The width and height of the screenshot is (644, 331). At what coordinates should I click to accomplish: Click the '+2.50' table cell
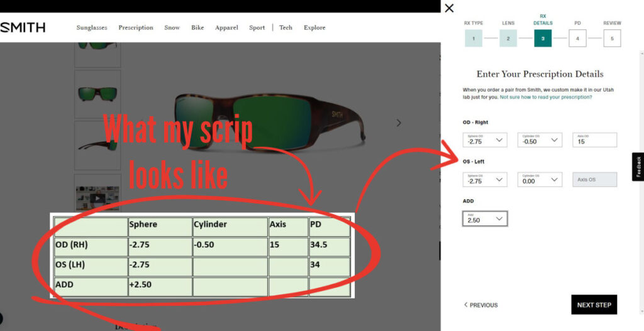point(160,286)
